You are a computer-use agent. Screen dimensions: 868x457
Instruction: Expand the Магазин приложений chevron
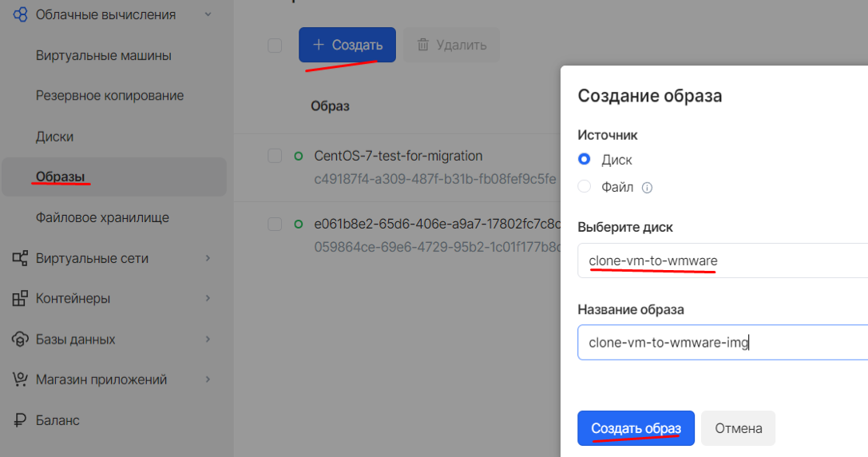point(208,380)
